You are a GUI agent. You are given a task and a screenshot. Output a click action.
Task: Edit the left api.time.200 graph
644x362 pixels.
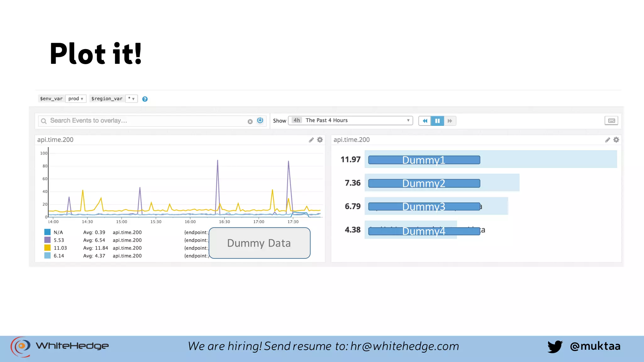point(311,140)
